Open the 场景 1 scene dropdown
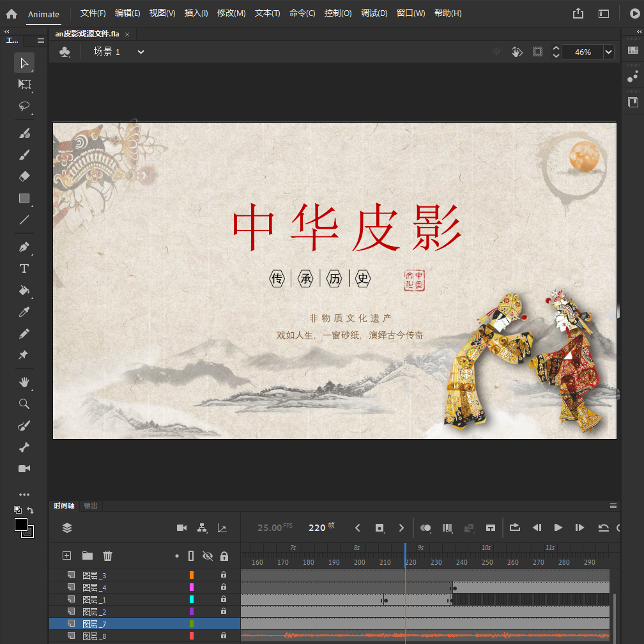 coord(141,52)
